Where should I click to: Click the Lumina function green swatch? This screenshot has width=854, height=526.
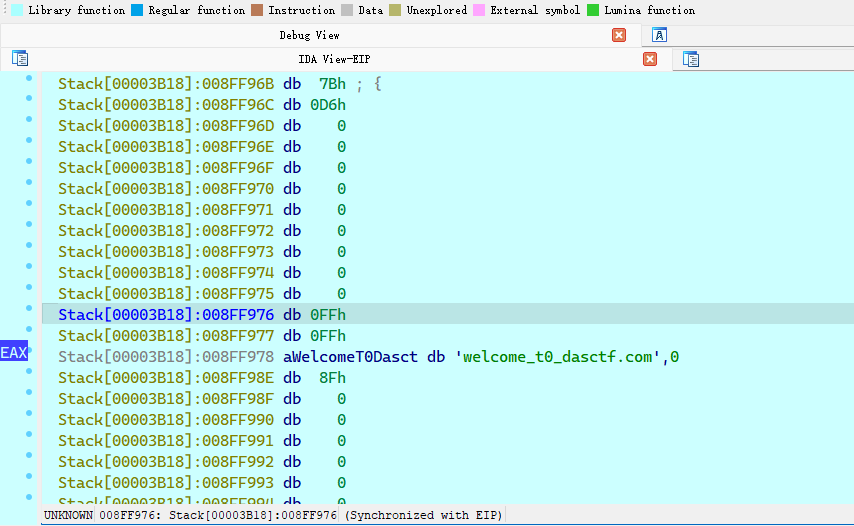tap(593, 10)
